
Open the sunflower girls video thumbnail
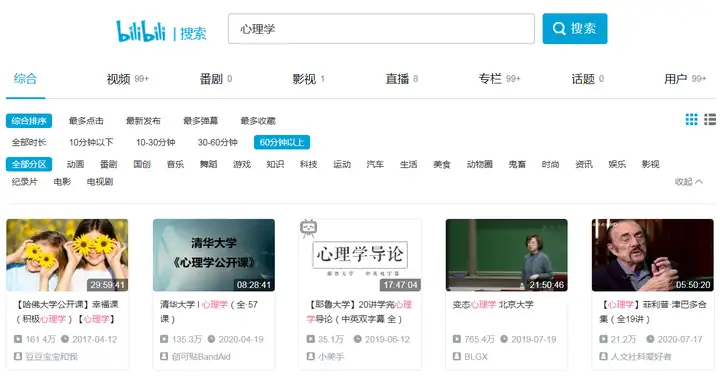(67, 255)
